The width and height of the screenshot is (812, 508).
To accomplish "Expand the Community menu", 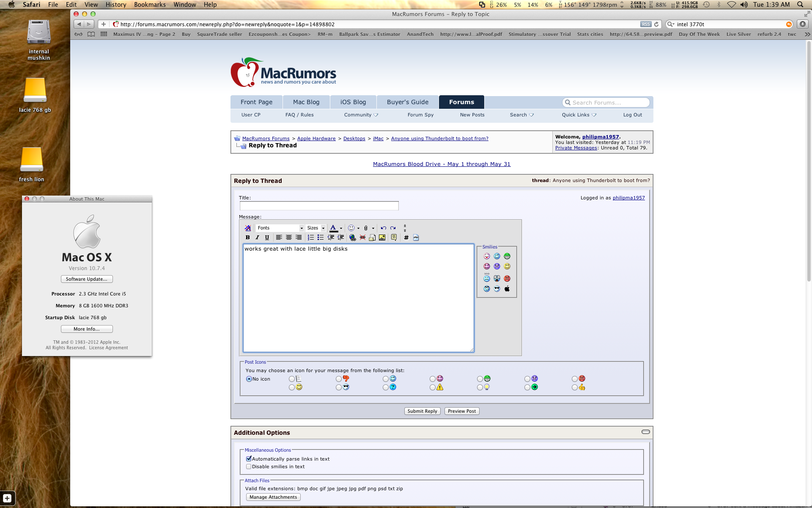I will tap(361, 115).
